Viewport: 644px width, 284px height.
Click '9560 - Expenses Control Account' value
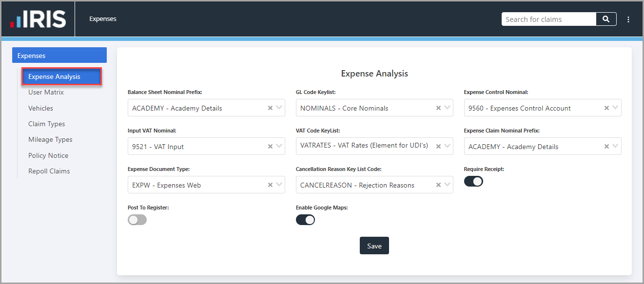tap(520, 108)
